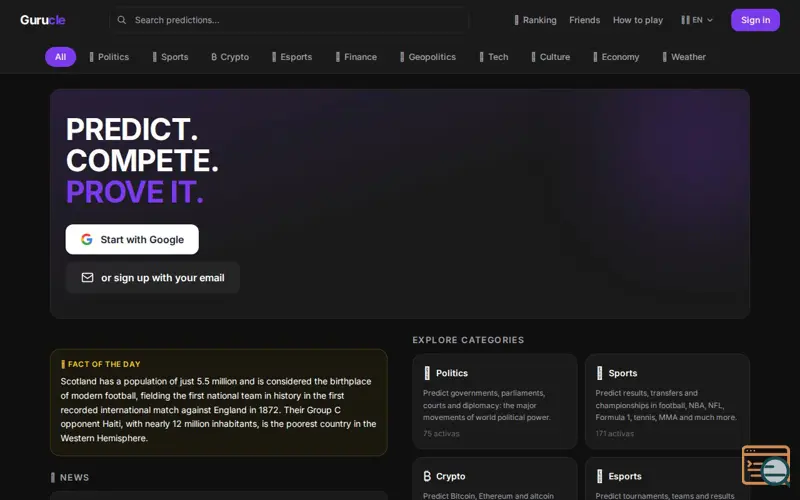The image size is (800, 500).
Task: Click the search magnifier icon
Action: point(121,20)
